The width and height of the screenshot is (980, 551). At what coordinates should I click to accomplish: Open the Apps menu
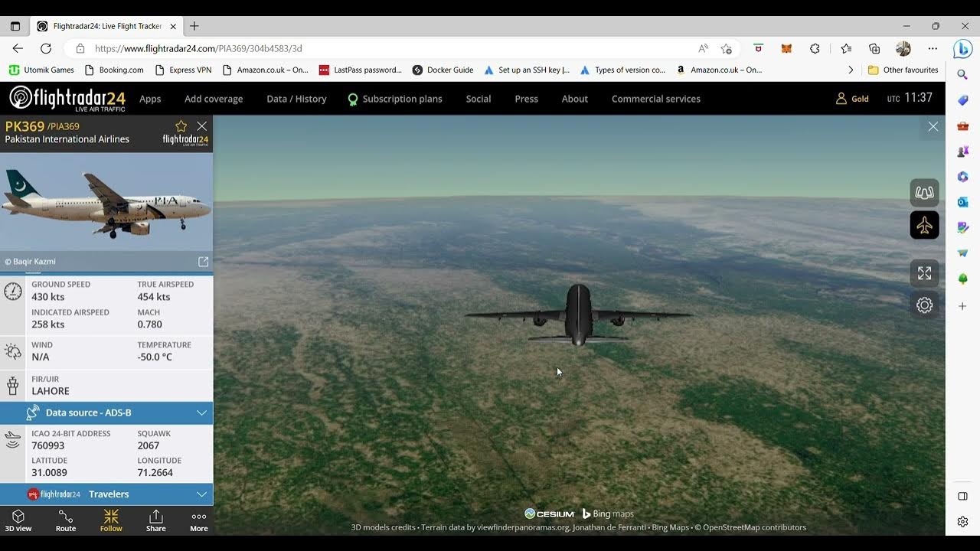point(150,99)
